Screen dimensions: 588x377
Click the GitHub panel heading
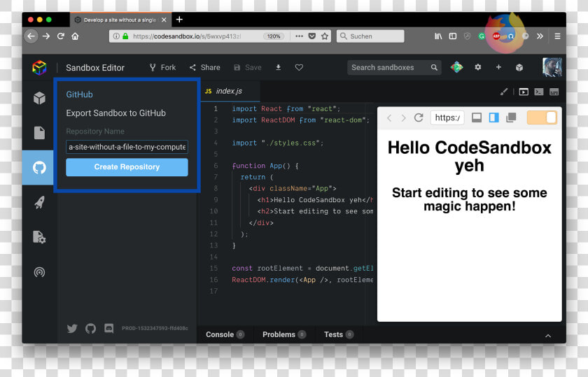79,94
